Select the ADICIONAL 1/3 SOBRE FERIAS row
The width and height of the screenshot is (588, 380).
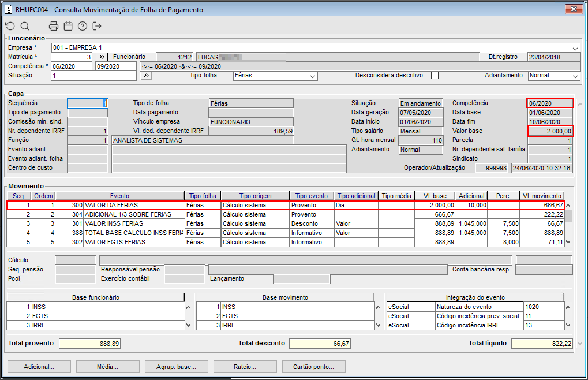tap(128, 214)
